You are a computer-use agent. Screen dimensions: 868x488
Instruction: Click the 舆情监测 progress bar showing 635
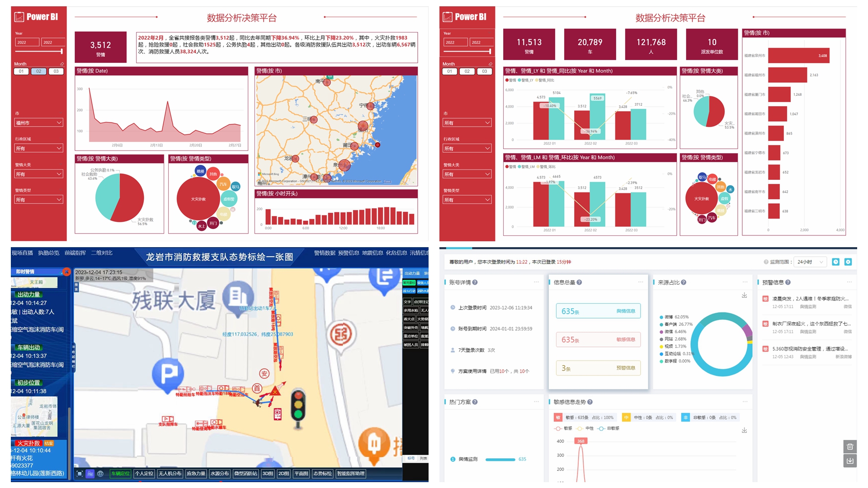point(500,460)
